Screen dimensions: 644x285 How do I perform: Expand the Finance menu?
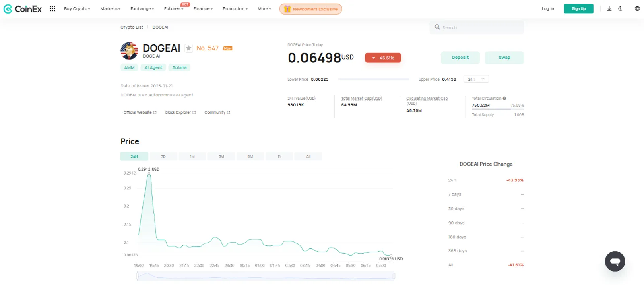click(x=203, y=9)
